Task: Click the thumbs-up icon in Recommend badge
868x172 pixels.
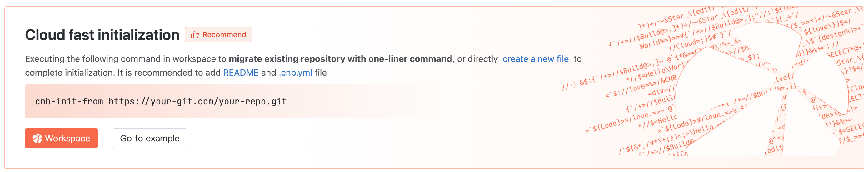Action: click(195, 35)
